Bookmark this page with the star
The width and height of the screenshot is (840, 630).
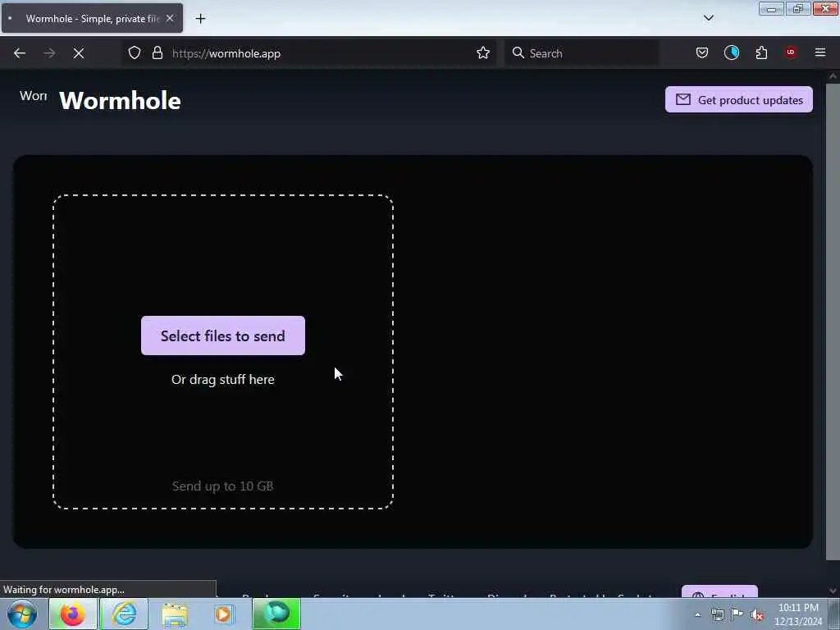pos(483,52)
